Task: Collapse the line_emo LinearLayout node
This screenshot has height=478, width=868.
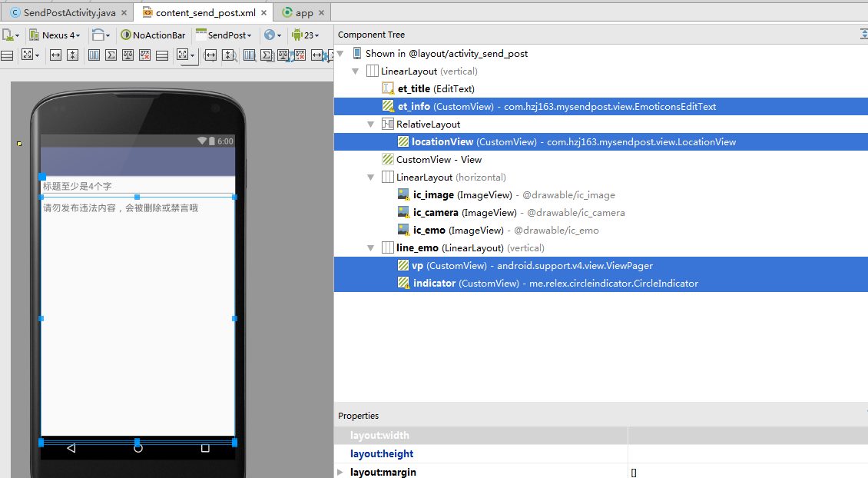Action: [x=371, y=248]
